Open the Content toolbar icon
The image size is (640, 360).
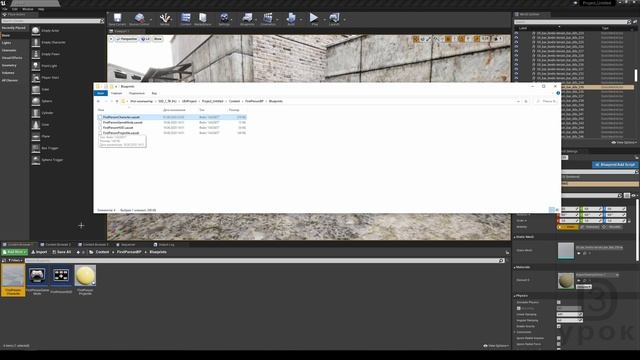[186, 19]
